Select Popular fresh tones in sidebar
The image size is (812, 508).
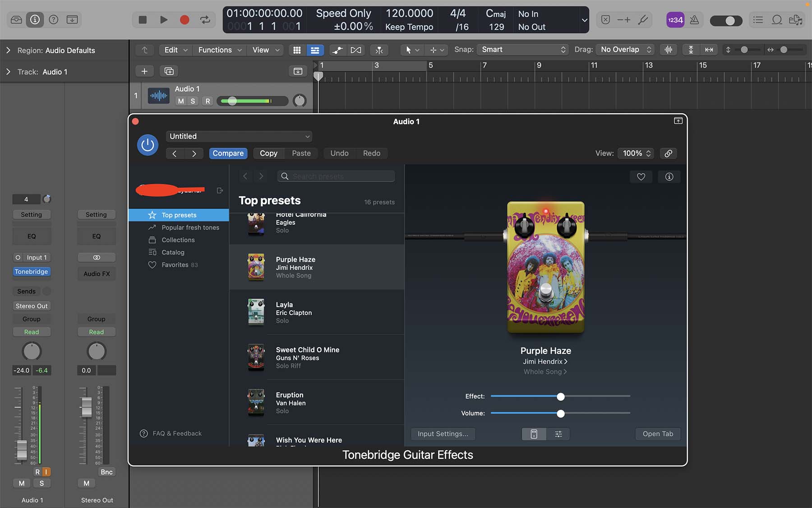pos(190,228)
